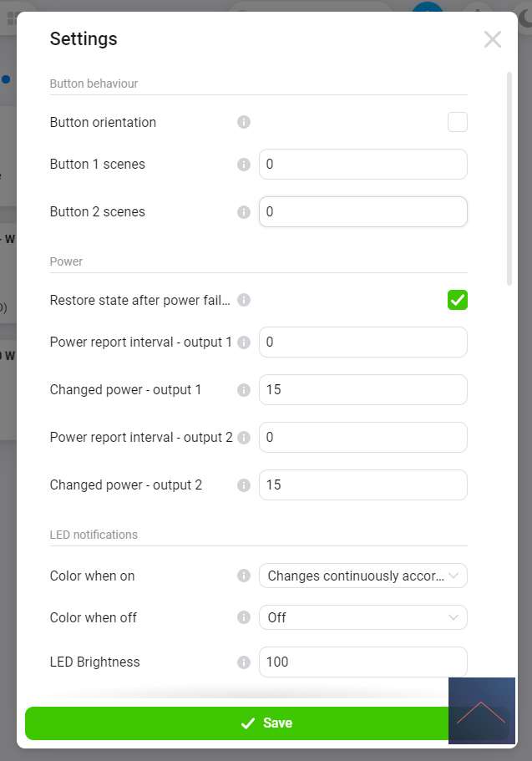532x761 pixels.
Task: Open the Color when on dropdown
Action: click(362, 576)
